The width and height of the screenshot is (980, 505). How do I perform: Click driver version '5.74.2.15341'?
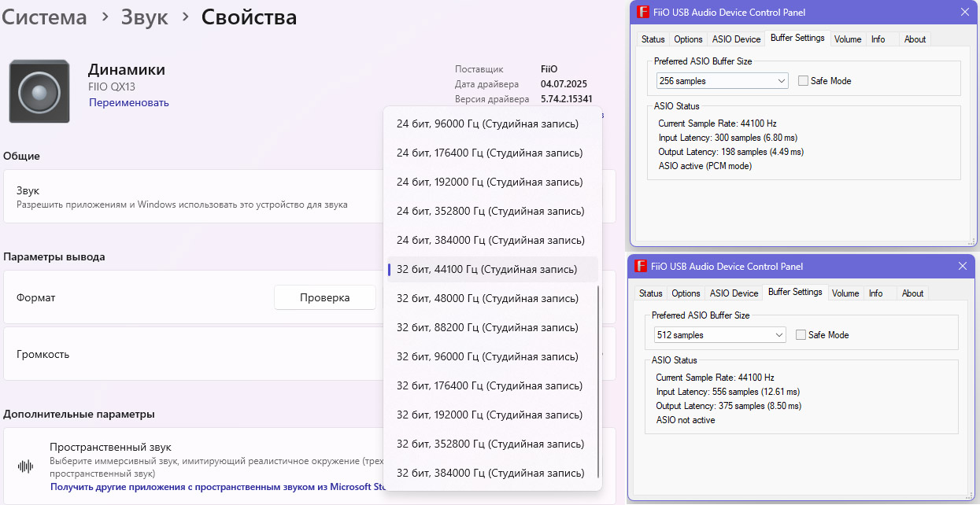567,99
